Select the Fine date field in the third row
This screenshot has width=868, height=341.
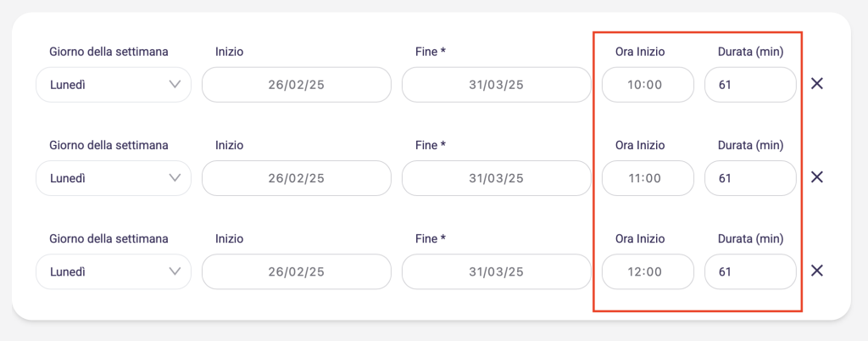tap(496, 271)
